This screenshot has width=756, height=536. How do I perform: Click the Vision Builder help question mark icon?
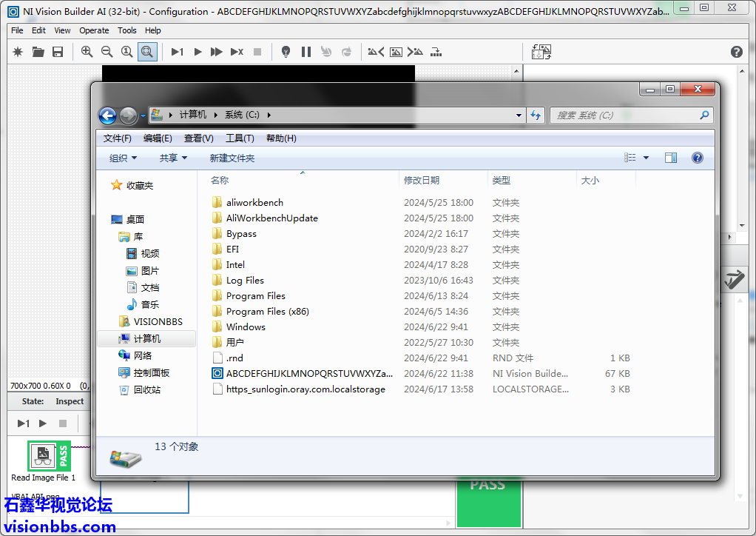pyautogui.click(x=736, y=52)
